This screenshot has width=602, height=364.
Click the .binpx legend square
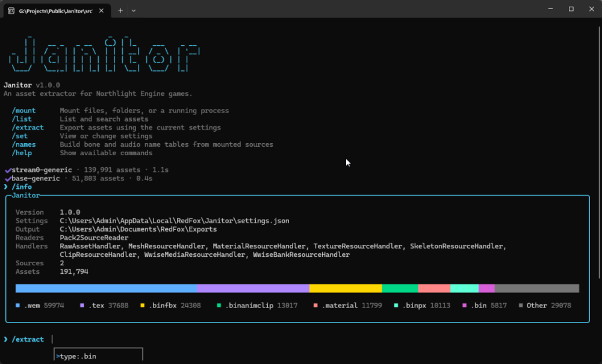pos(396,305)
